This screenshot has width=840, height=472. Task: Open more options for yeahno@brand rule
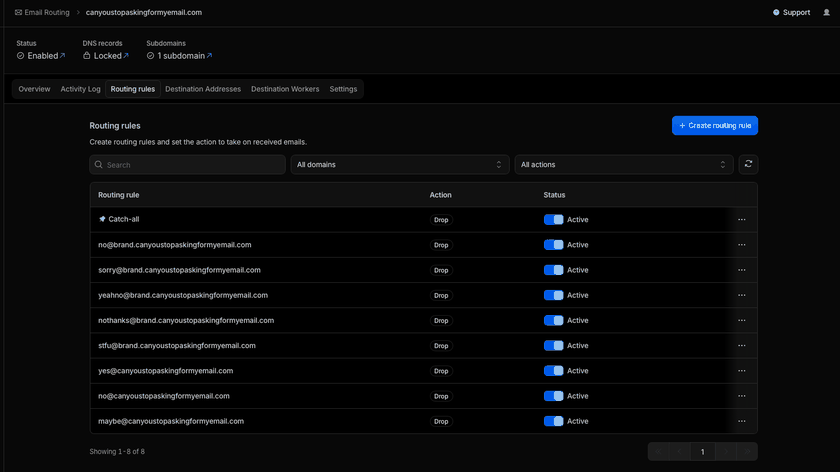point(741,295)
